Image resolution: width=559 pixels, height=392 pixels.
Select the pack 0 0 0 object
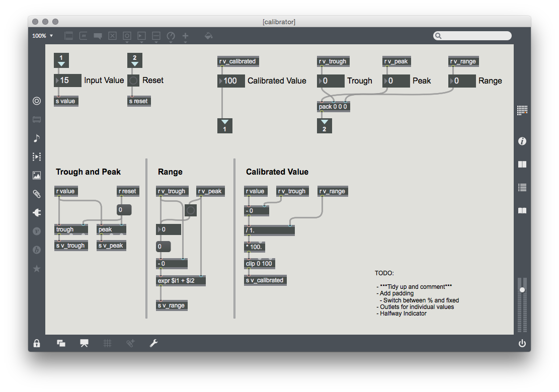click(x=333, y=107)
